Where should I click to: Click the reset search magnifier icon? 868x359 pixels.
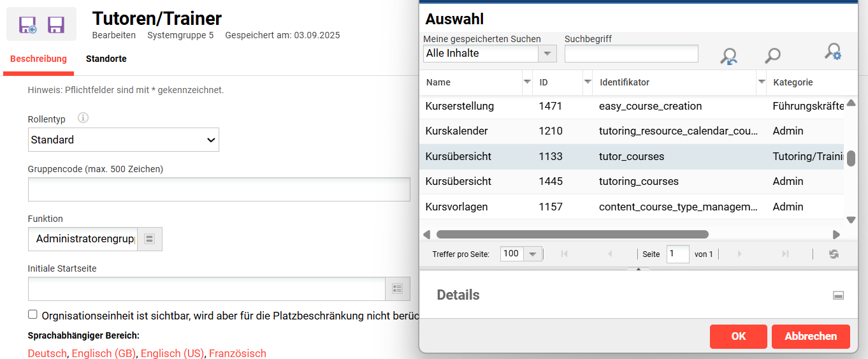point(728,56)
